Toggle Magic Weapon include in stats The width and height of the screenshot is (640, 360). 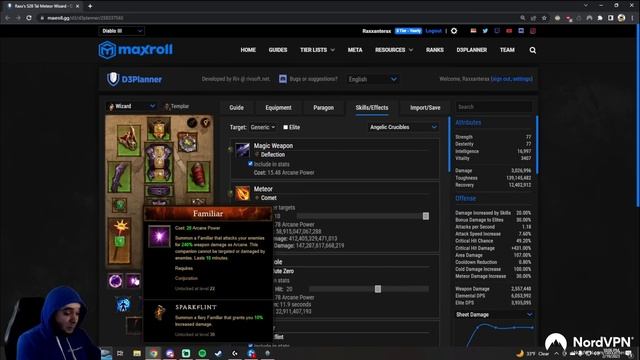click(250, 164)
